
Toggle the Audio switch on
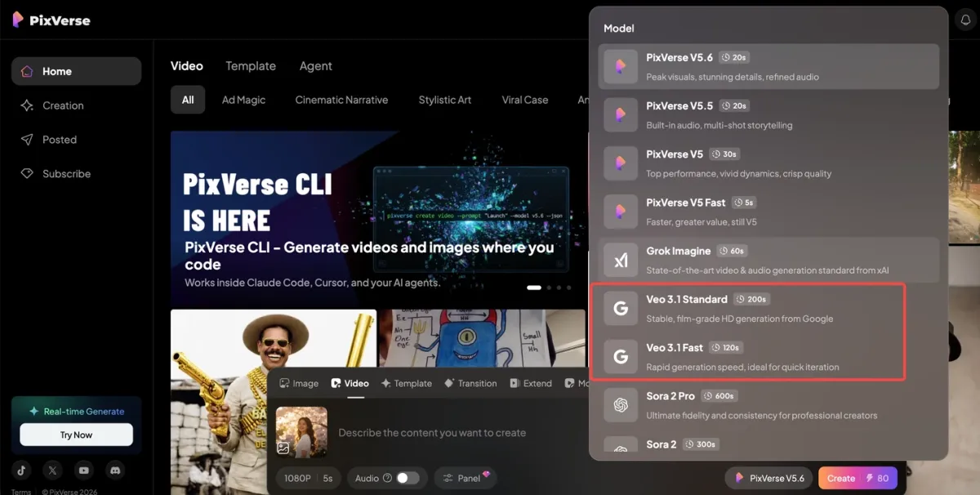point(408,479)
